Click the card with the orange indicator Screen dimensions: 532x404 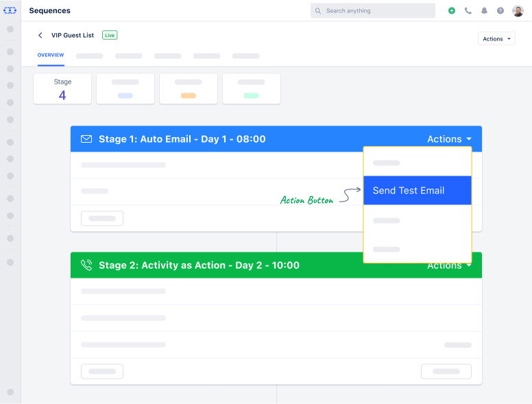(x=189, y=89)
